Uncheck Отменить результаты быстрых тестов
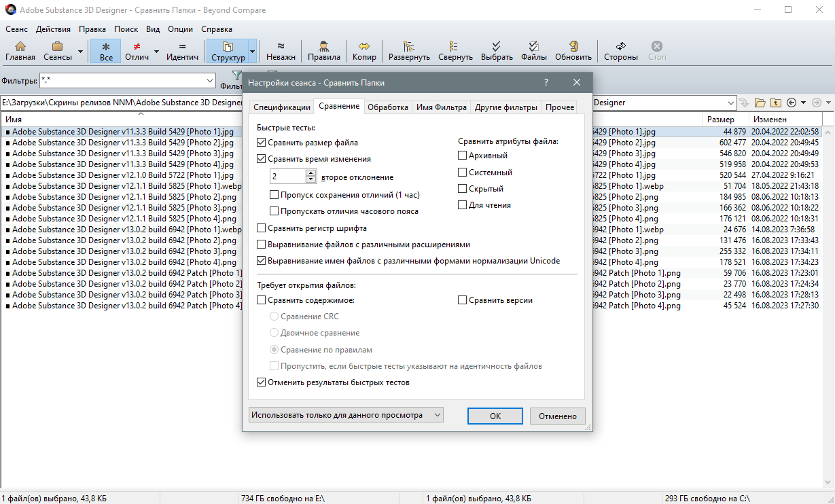The image size is (835, 504). click(x=262, y=382)
